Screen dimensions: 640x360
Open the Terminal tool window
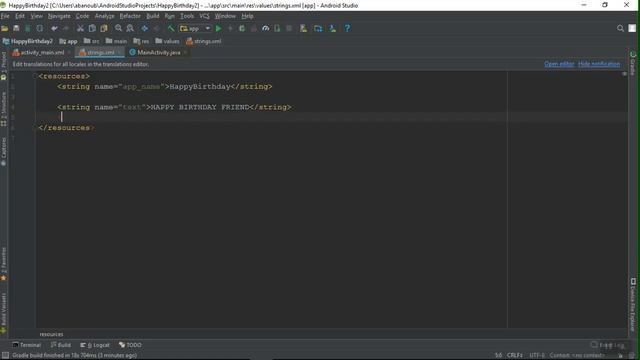(27, 345)
